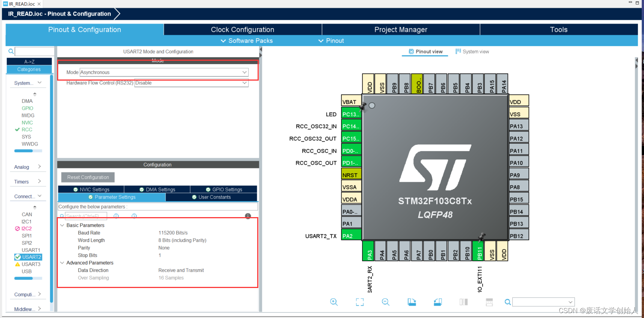The width and height of the screenshot is (644, 318).
Task: Sort peripherals A->Z
Action: pyautogui.click(x=29, y=61)
